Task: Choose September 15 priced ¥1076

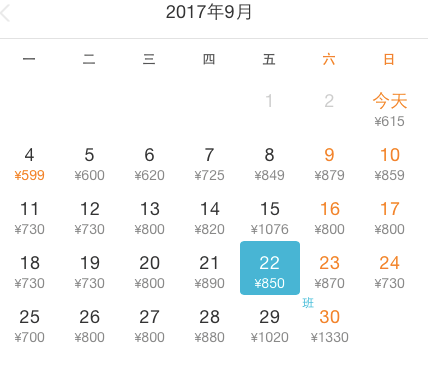Action: pyautogui.click(x=269, y=218)
